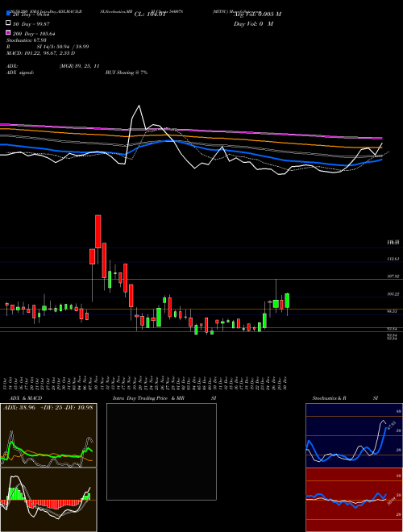Click the red RSI chart panel
The height and width of the screenshot is (532, 403).
pos(354,500)
